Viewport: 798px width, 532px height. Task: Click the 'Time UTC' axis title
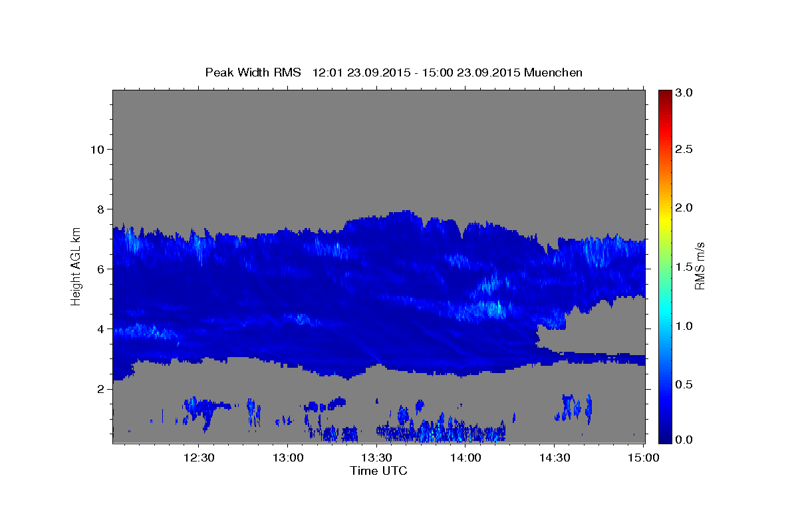378,471
